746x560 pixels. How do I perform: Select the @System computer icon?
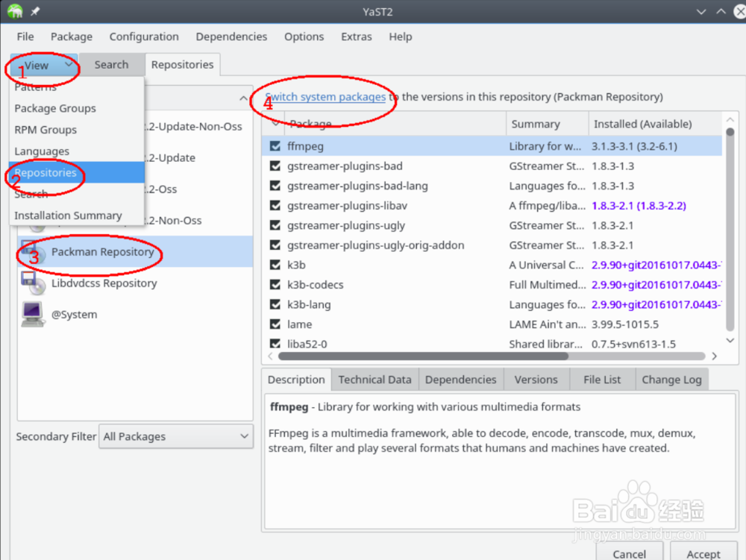[x=33, y=314]
